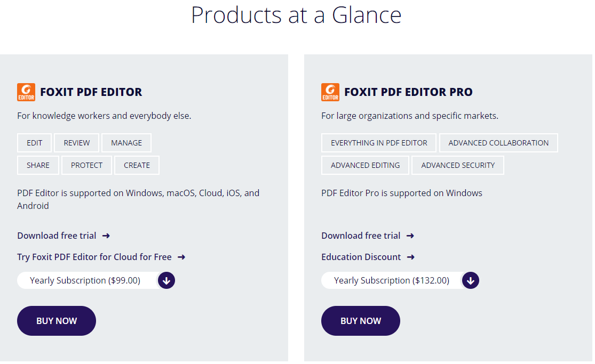Select the REVIEW feature tag
595x364 pixels.
coord(77,143)
